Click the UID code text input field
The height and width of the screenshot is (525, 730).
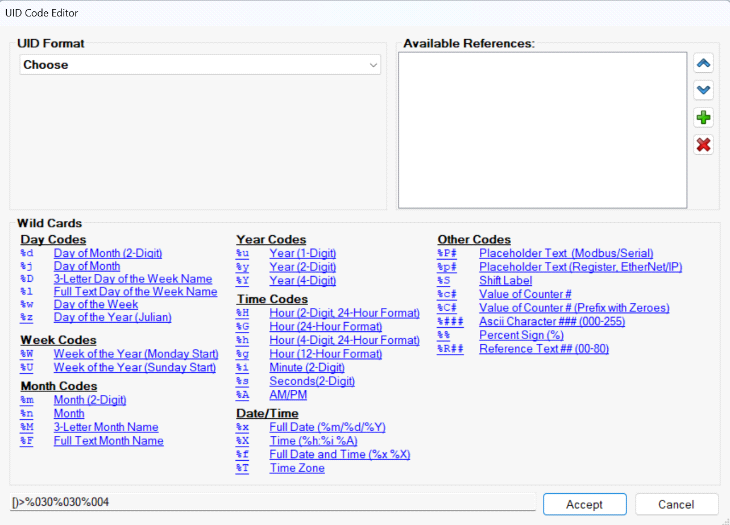(x=270, y=502)
